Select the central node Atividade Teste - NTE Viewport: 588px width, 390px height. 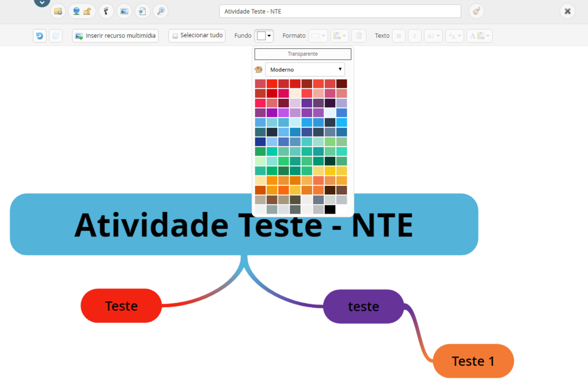coord(244,224)
